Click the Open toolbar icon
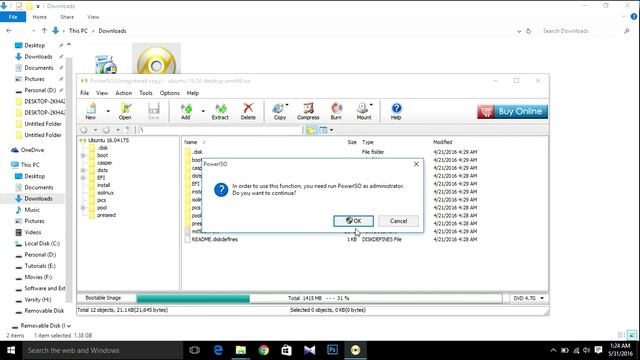The width and height of the screenshot is (640, 360). [x=125, y=111]
